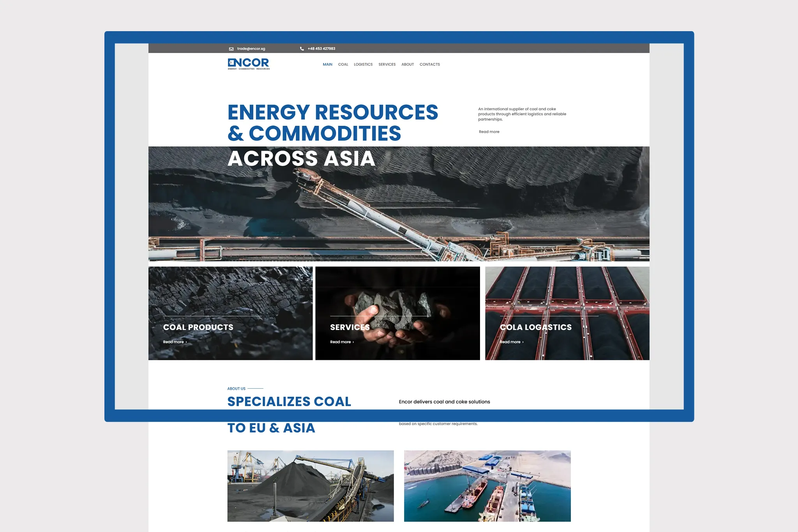Click the phone handset icon
The height and width of the screenshot is (532, 798).
pos(302,49)
